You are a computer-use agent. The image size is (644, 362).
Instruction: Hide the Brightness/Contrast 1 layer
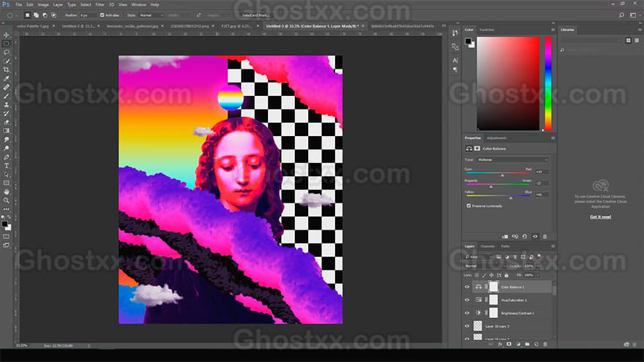[467, 313]
